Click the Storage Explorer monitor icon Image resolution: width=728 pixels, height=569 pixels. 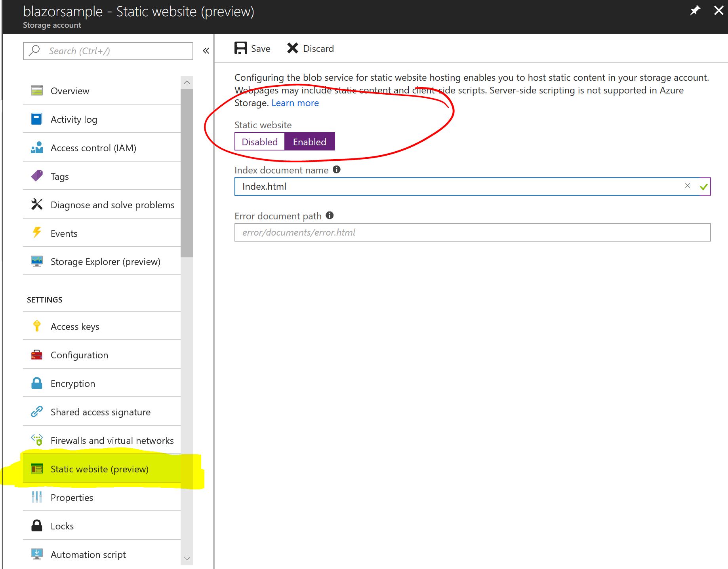37,261
